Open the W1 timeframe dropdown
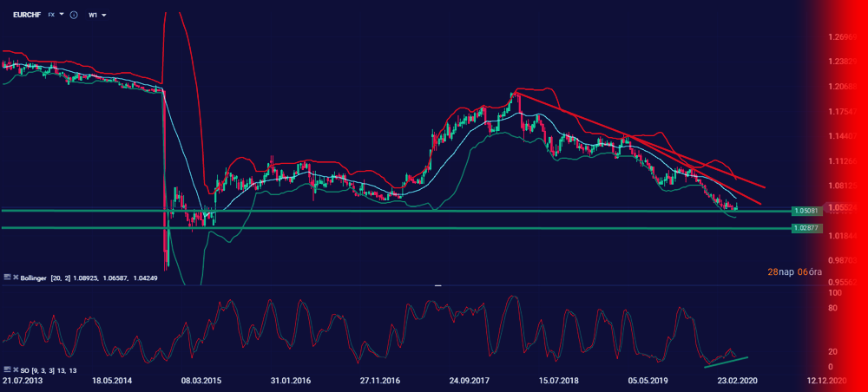The height and width of the screenshot is (392, 868). pos(97,15)
